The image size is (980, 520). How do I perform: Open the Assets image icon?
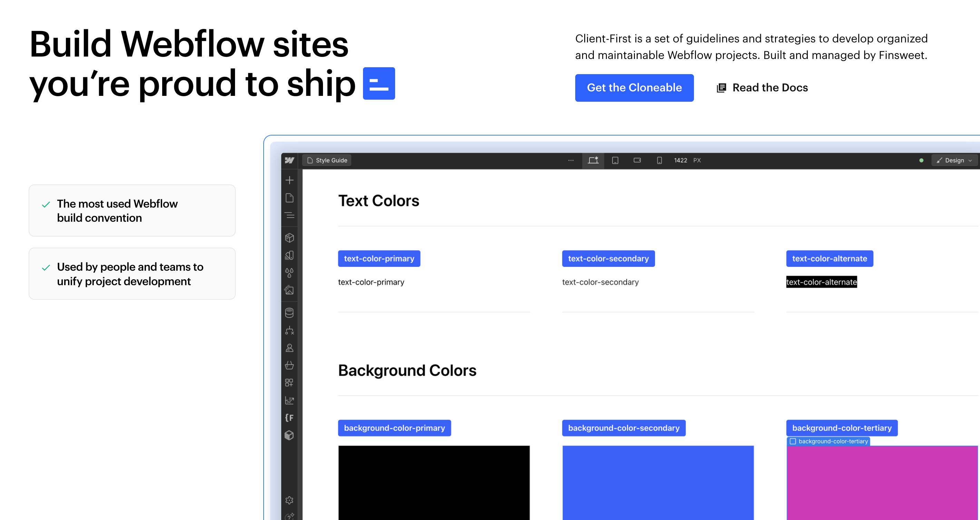290,290
